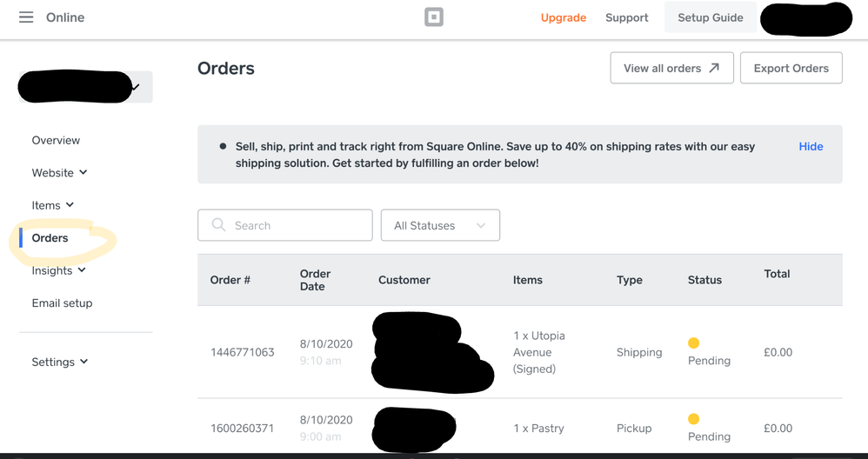Open the Setup Guide
Screen dimensions: 868x459
(x=710, y=17)
